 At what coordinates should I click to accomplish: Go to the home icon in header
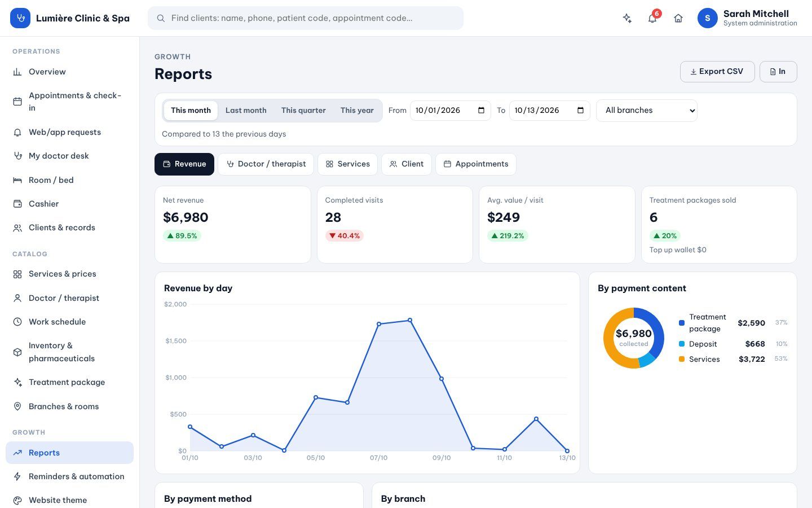(678, 18)
